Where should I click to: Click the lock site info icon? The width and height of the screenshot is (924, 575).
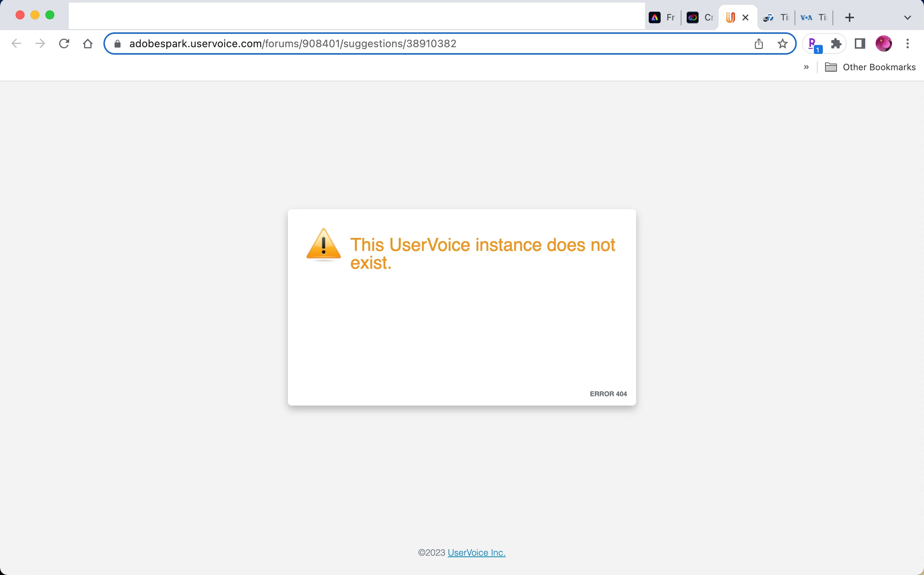118,44
